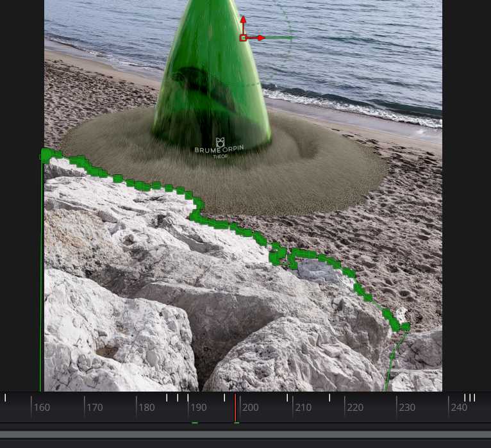This screenshot has width=491, height=448.
Task: Jump to frame 240 on the time ruler
Action: 459,407
